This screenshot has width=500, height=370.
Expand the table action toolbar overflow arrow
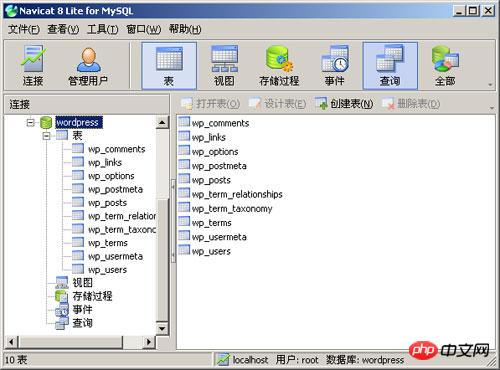492,108
